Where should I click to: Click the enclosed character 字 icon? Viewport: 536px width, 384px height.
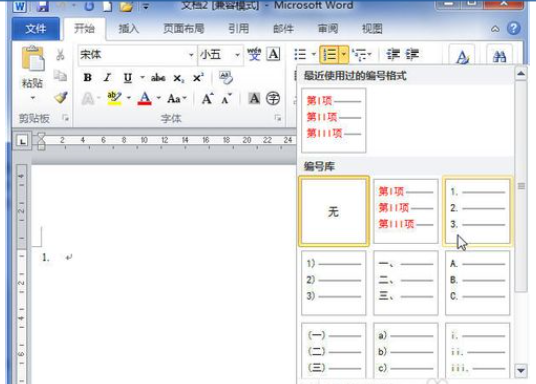tap(273, 98)
